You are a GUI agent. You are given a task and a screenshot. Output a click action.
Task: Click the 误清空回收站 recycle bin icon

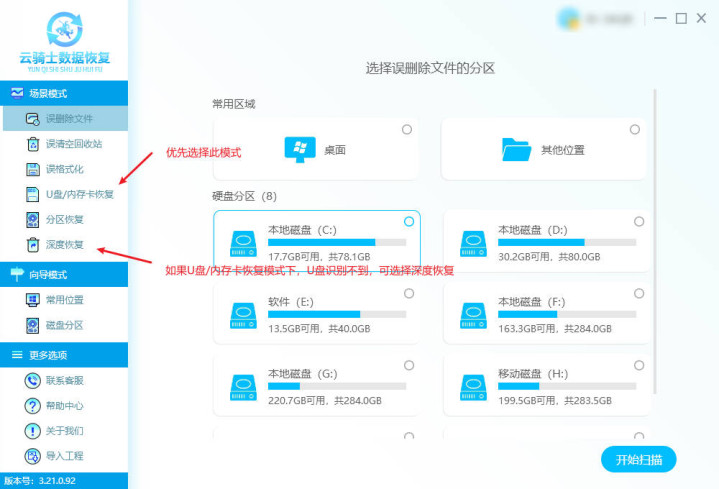[x=33, y=144]
